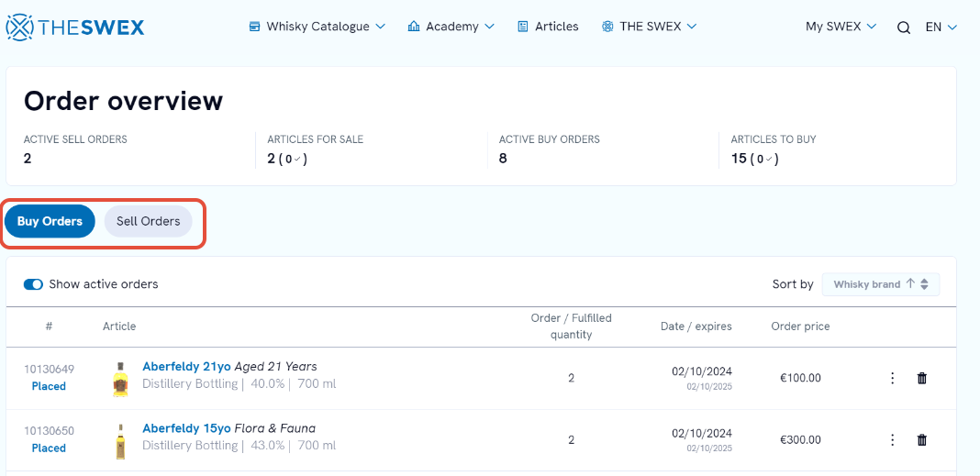980x476 pixels.
Task: Click order number 10130650
Action: 49,431
